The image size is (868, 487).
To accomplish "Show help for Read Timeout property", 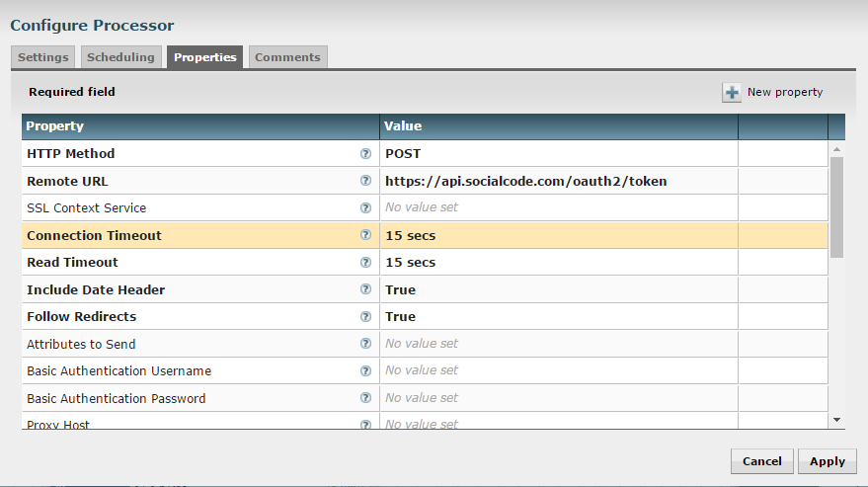I will pos(365,263).
